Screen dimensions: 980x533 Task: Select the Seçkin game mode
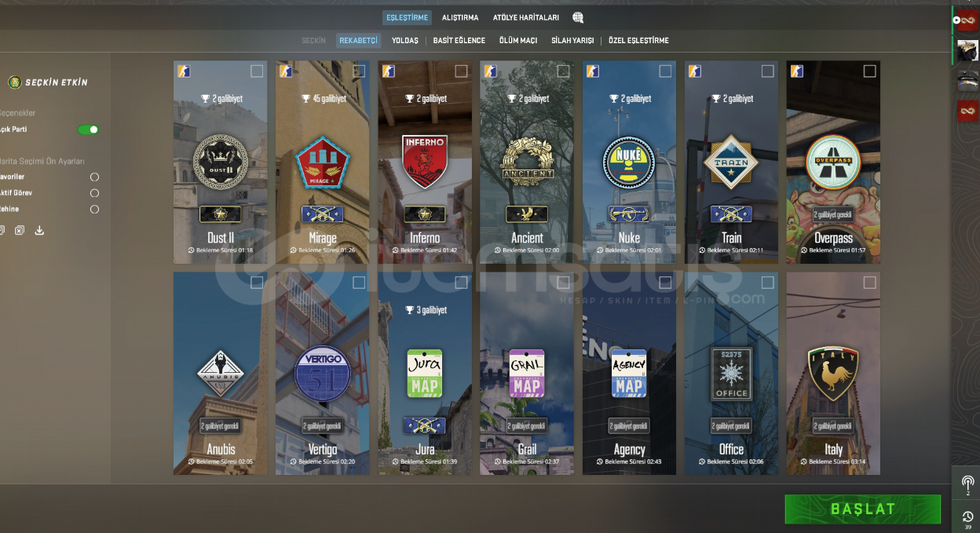pos(313,40)
